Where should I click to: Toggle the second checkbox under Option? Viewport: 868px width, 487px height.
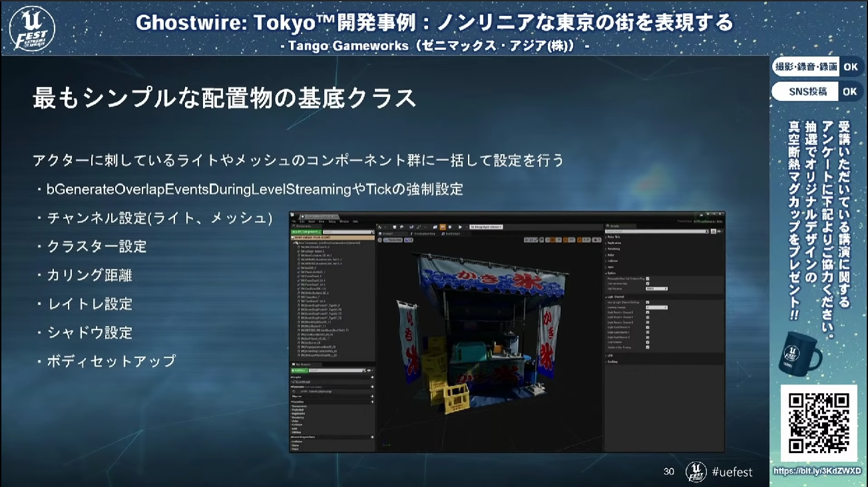[x=648, y=283]
